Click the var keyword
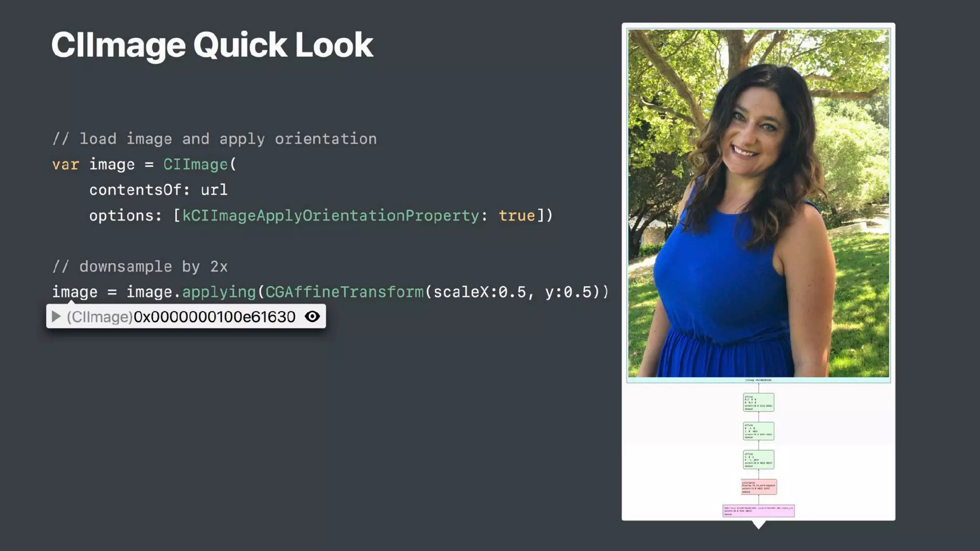980x551 pixels. [x=66, y=165]
